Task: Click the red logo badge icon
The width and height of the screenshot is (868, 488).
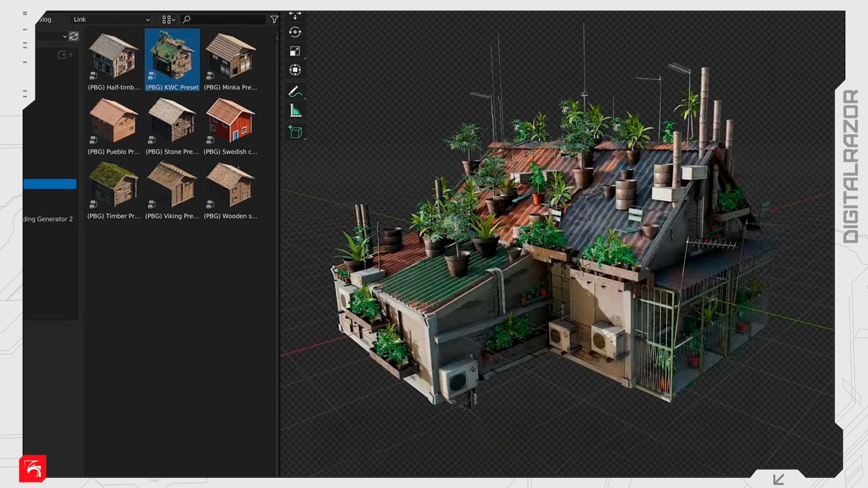Action: pyautogui.click(x=33, y=469)
